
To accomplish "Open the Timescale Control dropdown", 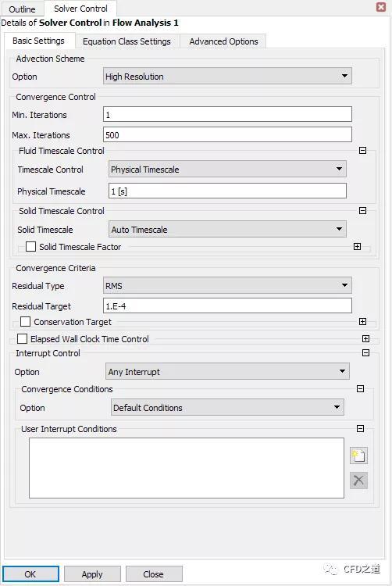I will [x=227, y=170].
